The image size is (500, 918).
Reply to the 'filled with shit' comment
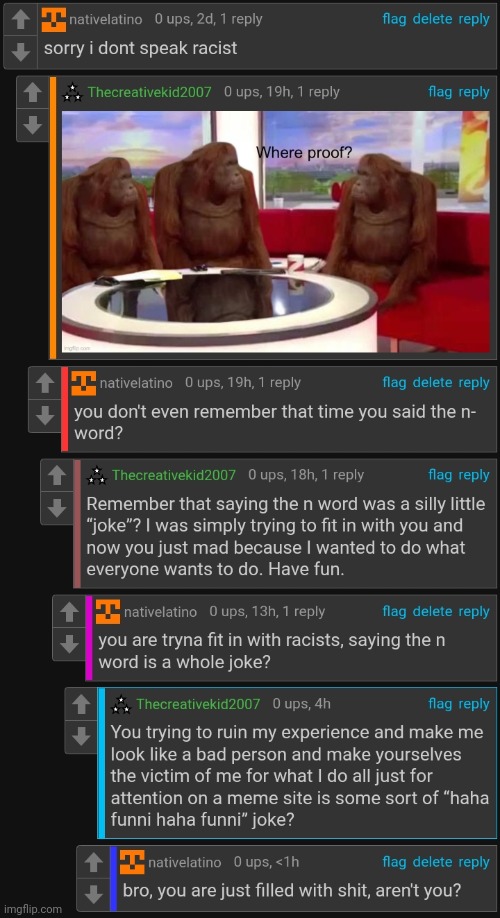click(474, 862)
